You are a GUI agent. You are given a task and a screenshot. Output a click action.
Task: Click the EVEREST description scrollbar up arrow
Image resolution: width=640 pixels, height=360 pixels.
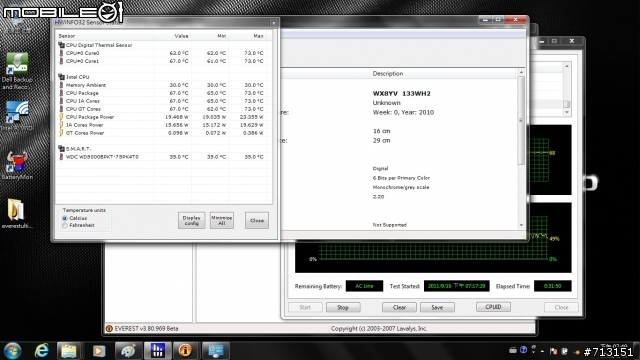point(521,72)
